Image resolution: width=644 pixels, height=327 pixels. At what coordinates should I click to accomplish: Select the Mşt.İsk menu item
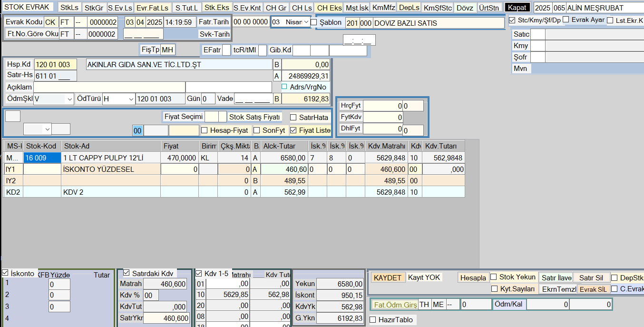(357, 8)
